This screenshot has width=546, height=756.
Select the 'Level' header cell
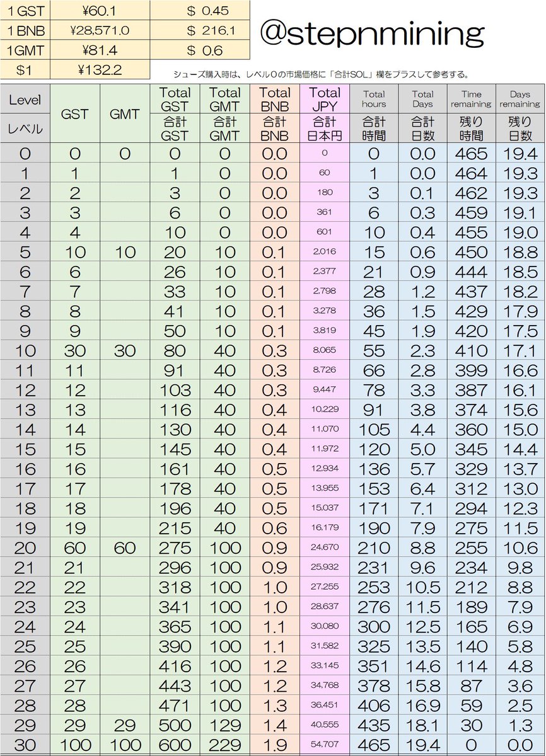pyautogui.click(x=25, y=100)
